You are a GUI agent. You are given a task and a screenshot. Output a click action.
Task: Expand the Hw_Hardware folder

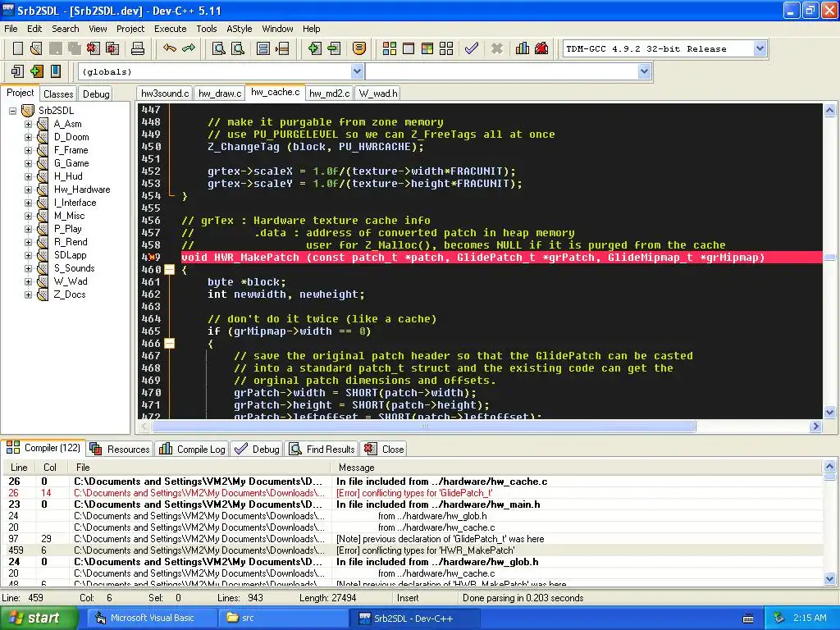pyautogui.click(x=28, y=189)
